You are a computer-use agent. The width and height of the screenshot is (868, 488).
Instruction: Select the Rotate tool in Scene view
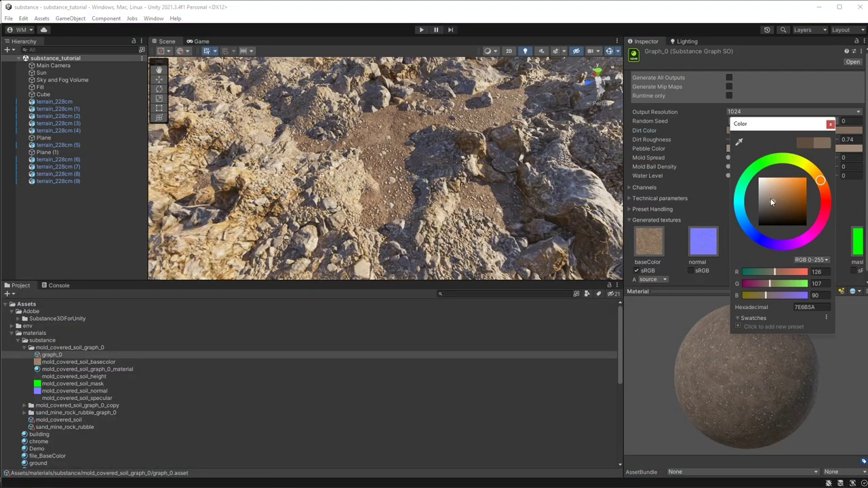(159, 89)
